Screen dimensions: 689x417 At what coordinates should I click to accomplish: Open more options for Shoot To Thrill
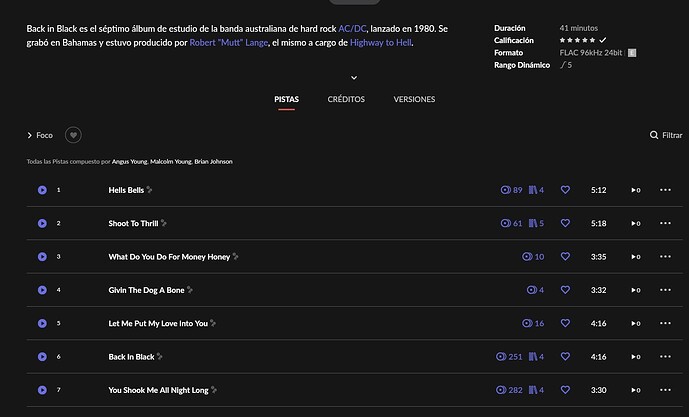(x=665, y=223)
